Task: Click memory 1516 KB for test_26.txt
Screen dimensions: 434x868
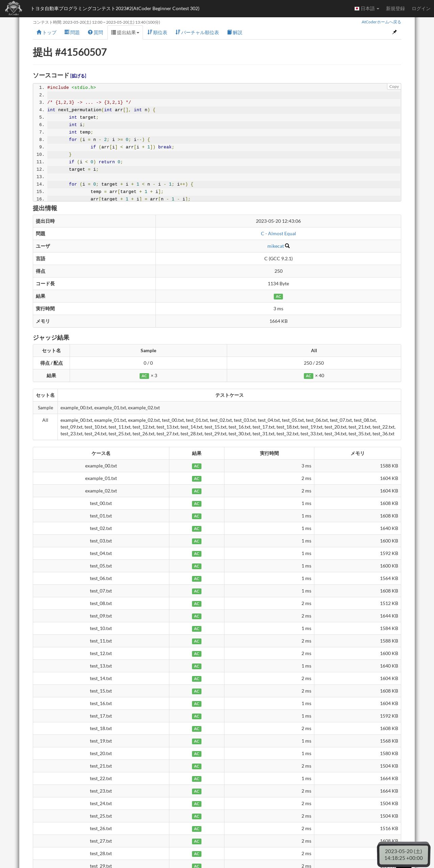Action: point(389,828)
